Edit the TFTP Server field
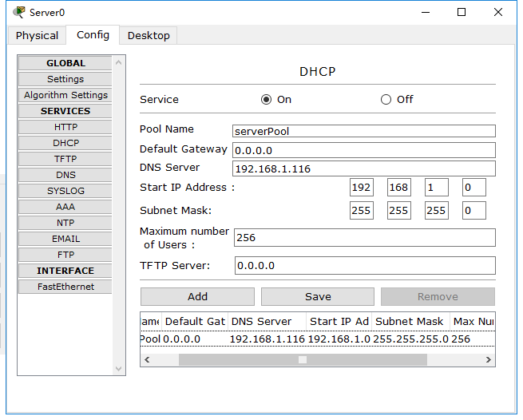 365,266
